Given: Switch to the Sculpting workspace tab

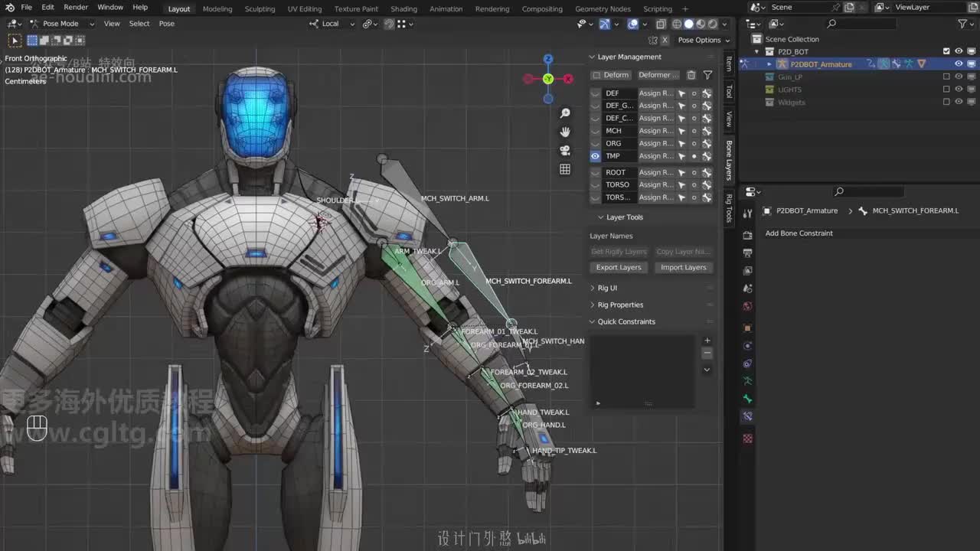Looking at the screenshot, I should 260,8.
